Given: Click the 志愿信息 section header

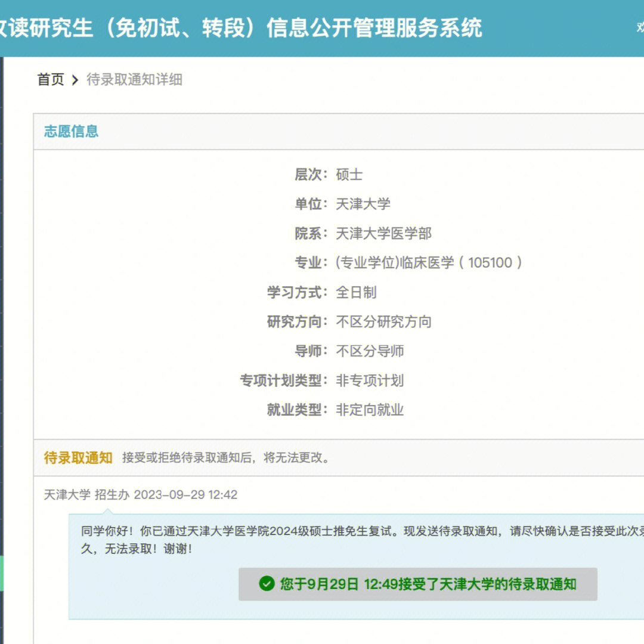Looking at the screenshot, I should 72,131.
